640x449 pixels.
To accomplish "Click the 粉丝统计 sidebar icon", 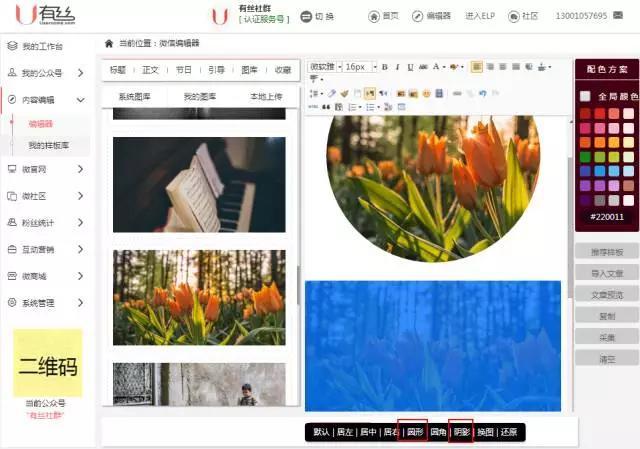I will (12, 222).
